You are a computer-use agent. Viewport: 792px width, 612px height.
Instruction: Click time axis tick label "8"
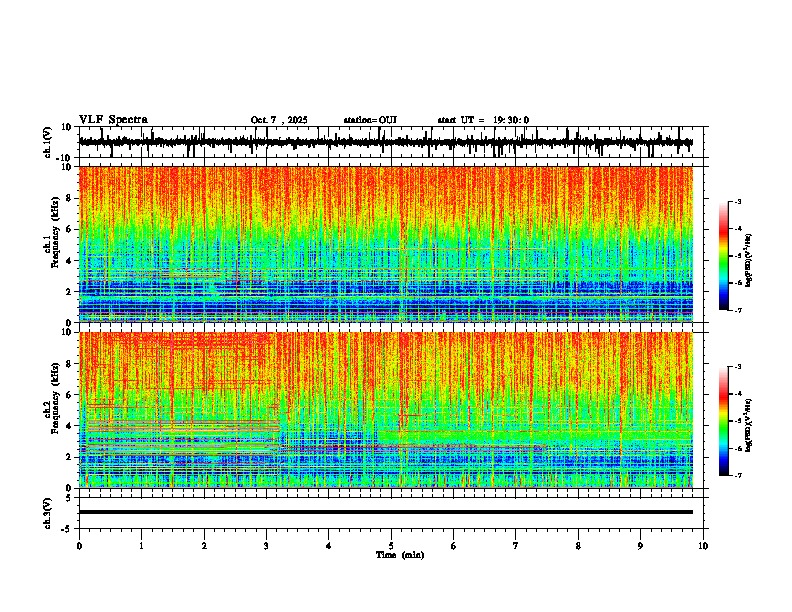[x=578, y=546]
